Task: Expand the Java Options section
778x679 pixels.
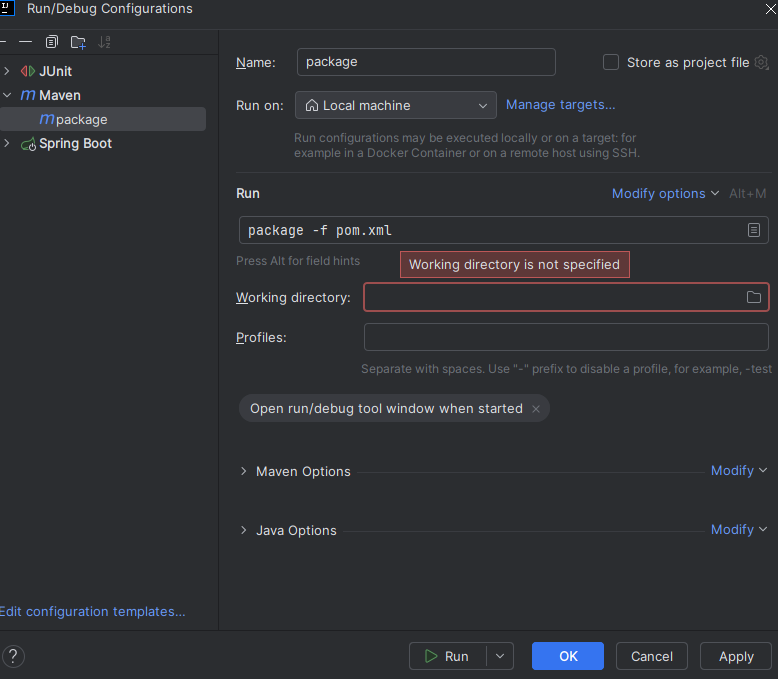Action: [x=244, y=530]
